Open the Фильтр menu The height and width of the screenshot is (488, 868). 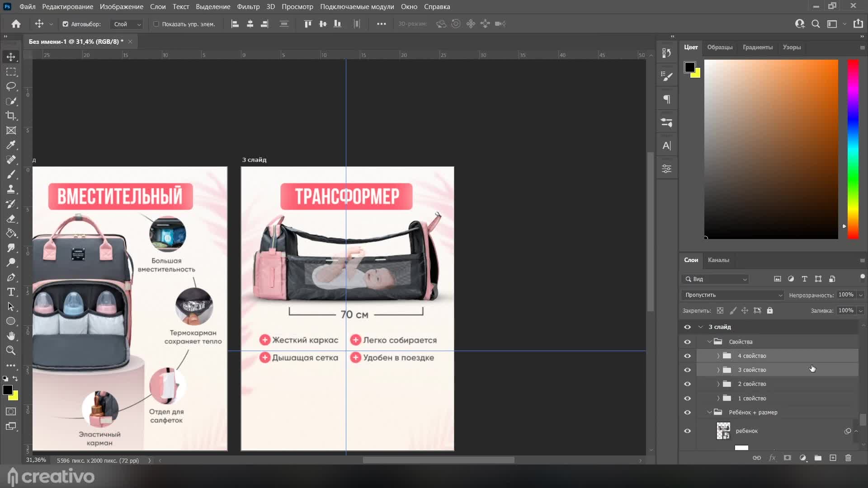click(x=248, y=7)
